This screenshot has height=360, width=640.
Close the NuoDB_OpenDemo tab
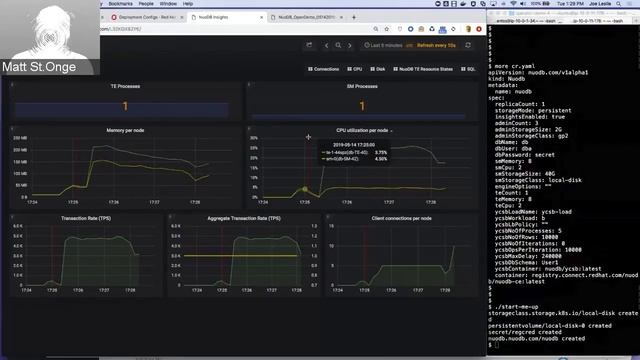[341, 17]
